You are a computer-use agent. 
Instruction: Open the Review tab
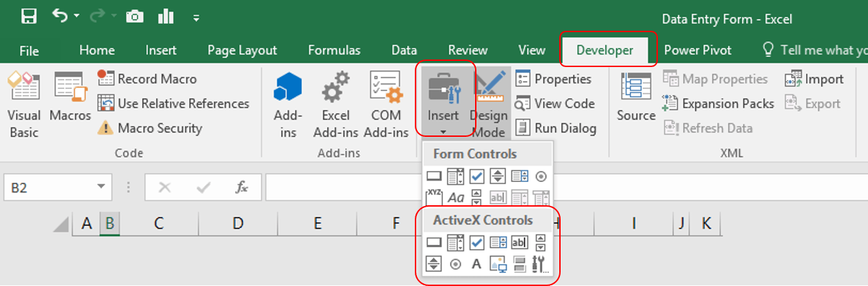pyautogui.click(x=468, y=50)
